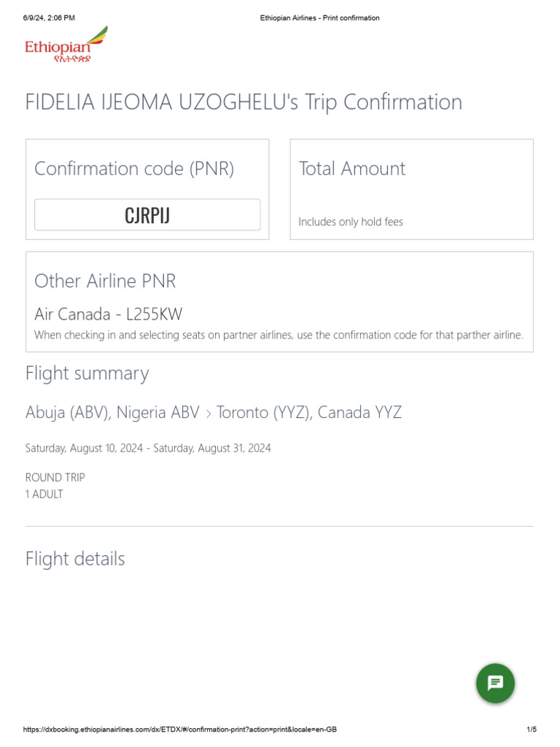Click the Flight details heading

tap(75, 559)
